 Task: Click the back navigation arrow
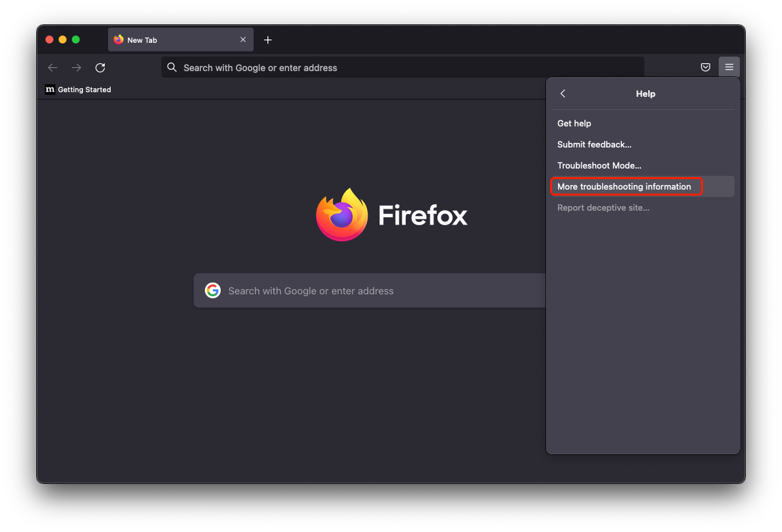pyautogui.click(x=53, y=68)
